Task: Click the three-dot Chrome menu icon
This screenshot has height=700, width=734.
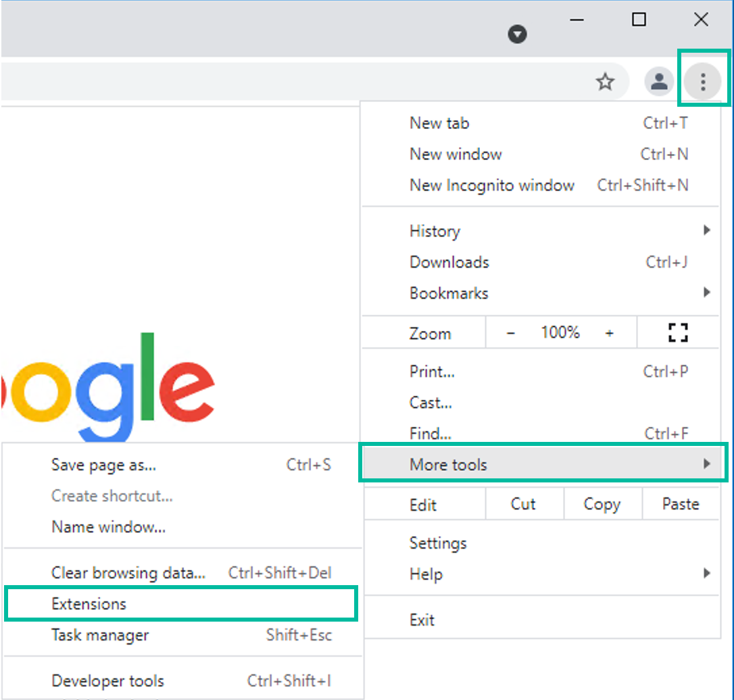Action: pyautogui.click(x=703, y=82)
